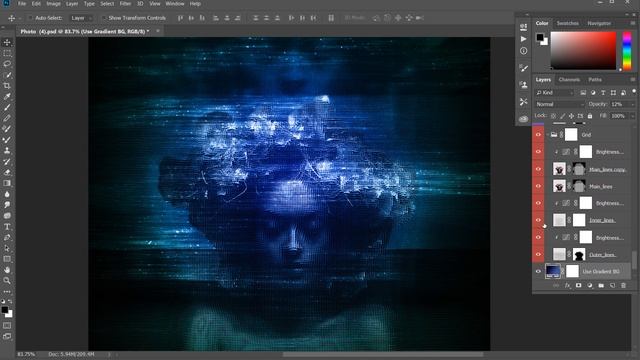Open the Brush Settings panel icon
This screenshot has width=640, height=360.
(523, 68)
